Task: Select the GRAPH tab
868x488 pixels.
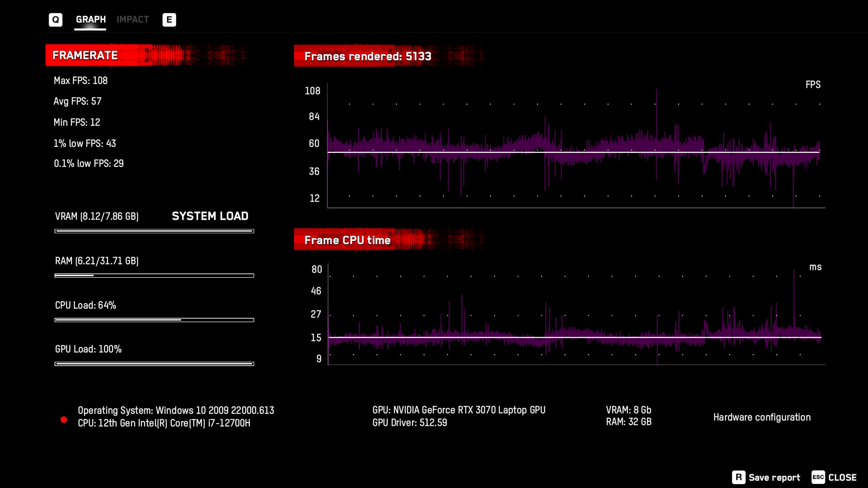Action: pyautogui.click(x=91, y=20)
